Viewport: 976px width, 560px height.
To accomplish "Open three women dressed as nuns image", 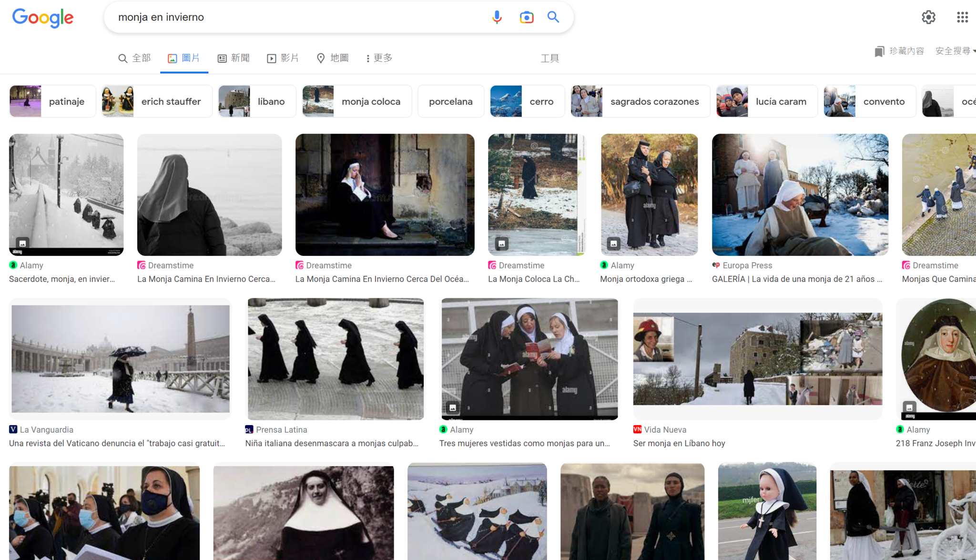I will 529,359.
